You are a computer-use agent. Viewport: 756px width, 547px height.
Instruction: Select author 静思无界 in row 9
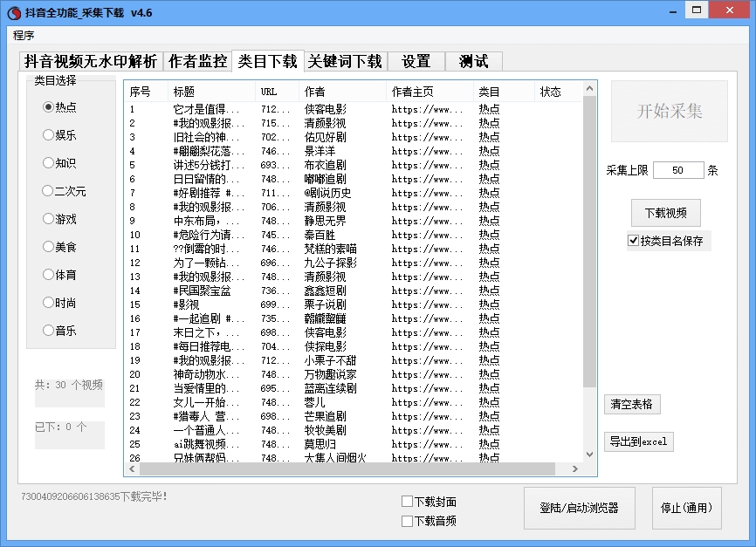pyautogui.click(x=325, y=222)
